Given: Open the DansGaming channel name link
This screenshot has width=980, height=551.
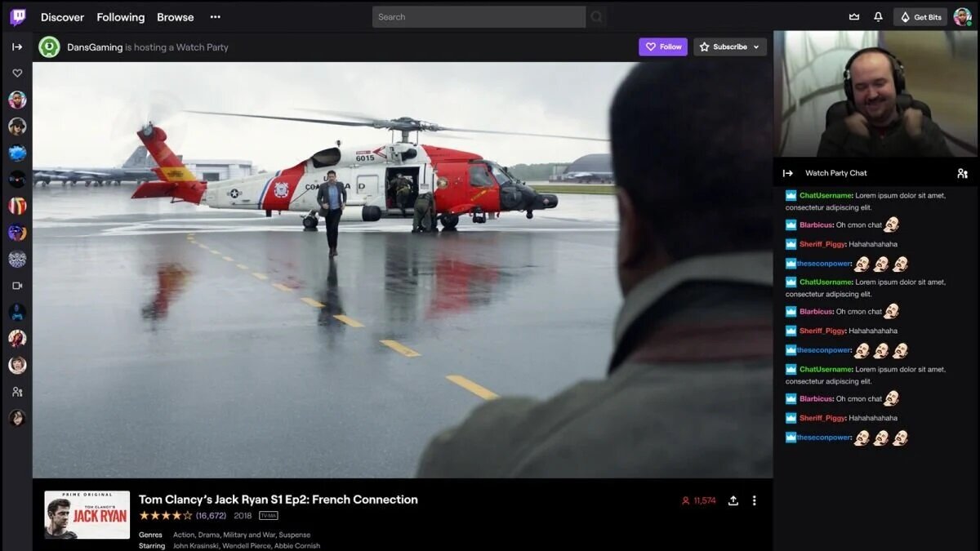Looking at the screenshot, I should (x=95, y=47).
